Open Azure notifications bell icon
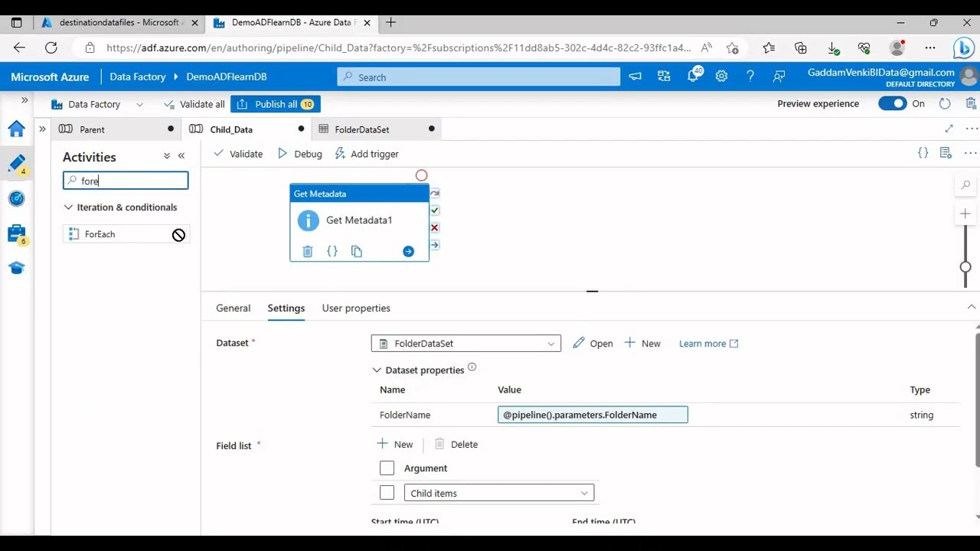Image resolution: width=980 pixels, height=551 pixels. pyautogui.click(x=694, y=77)
